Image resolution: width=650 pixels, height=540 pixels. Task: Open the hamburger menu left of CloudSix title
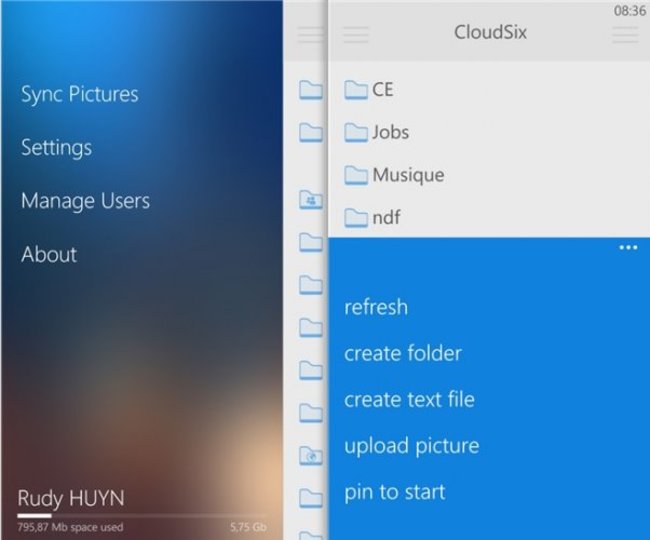(355, 34)
